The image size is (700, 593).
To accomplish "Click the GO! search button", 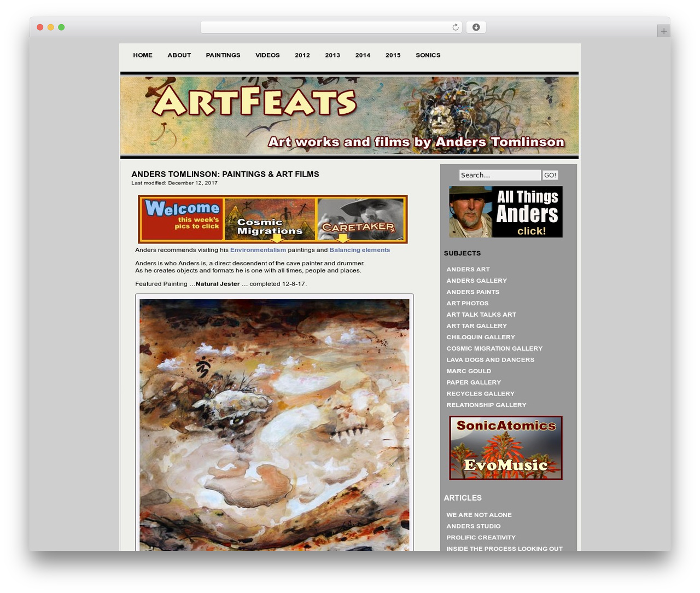I will pyautogui.click(x=550, y=175).
